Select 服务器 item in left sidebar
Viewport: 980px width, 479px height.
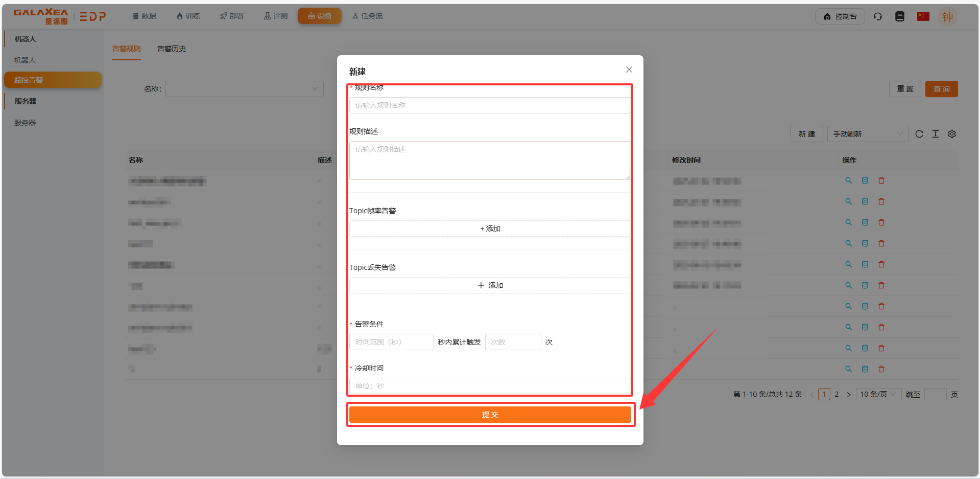pyautogui.click(x=25, y=123)
